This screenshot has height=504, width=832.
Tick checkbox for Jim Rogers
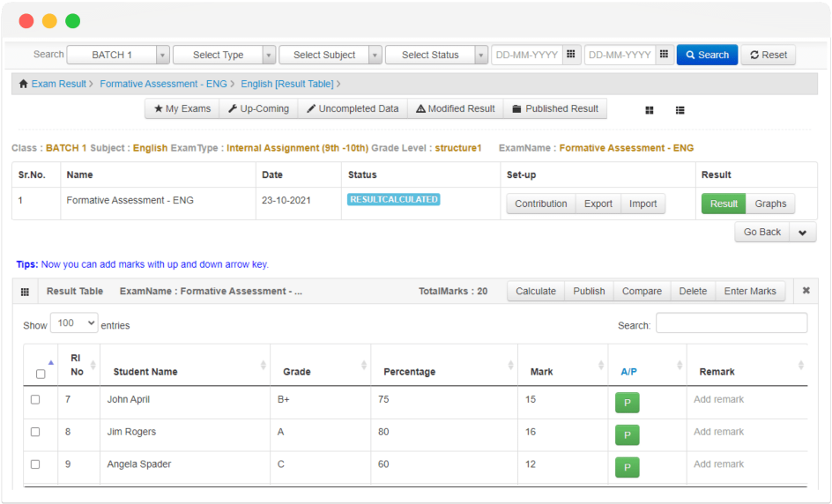pyautogui.click(x=35, y=432)
